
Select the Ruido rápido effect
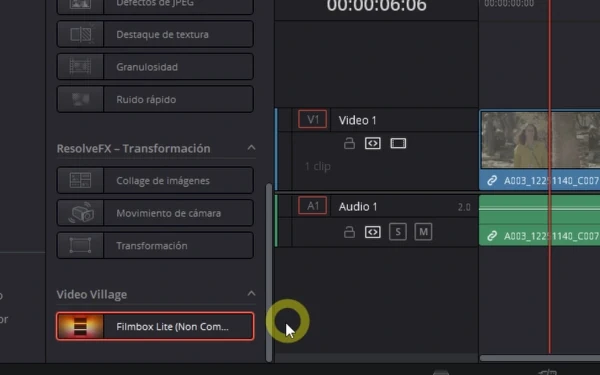pyautogui.click(x=155, y=99)
